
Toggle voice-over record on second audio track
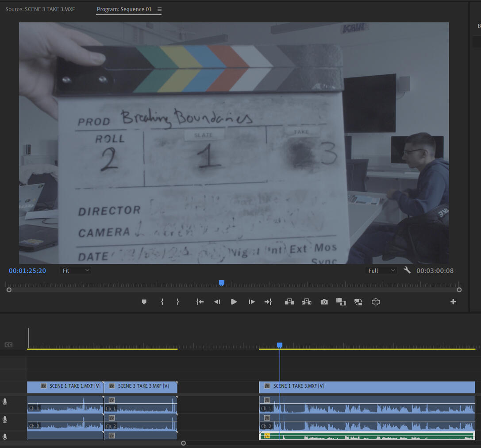coord(5,419)
